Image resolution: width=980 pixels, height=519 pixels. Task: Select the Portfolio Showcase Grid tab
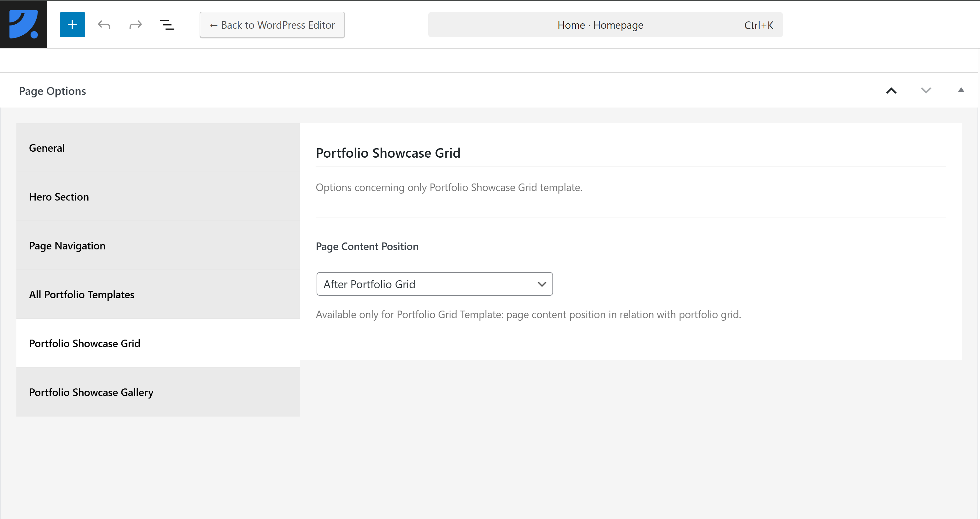point(158,343)
